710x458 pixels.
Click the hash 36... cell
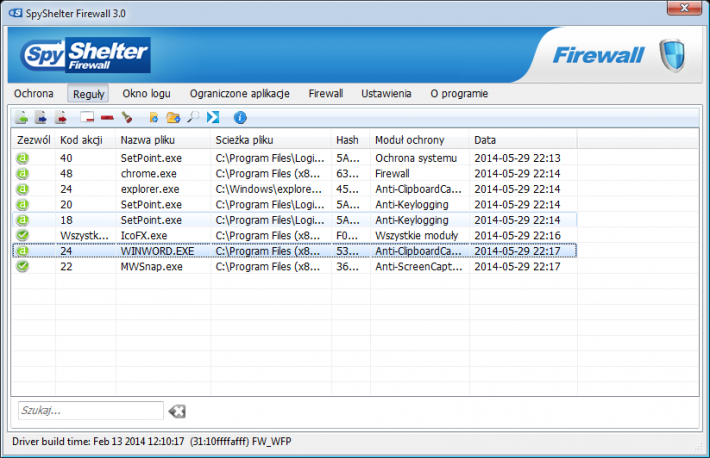[x=347, y=266]
